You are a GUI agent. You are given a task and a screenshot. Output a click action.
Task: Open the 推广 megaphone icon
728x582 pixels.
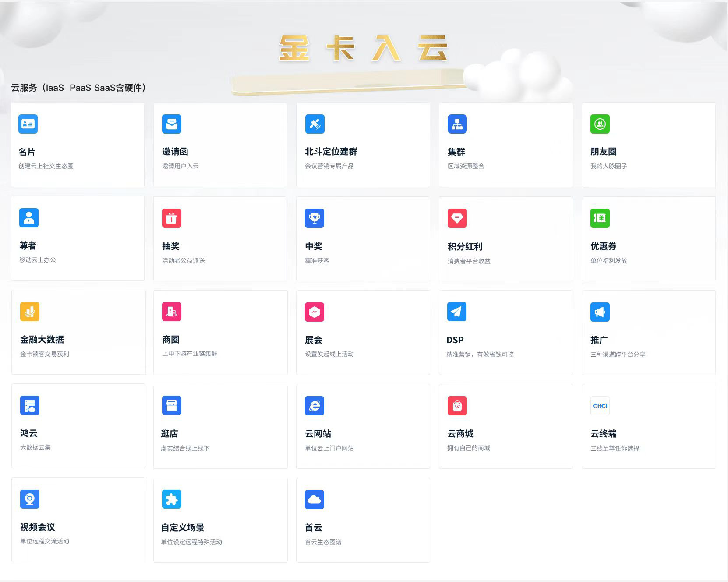coord(600,312)
